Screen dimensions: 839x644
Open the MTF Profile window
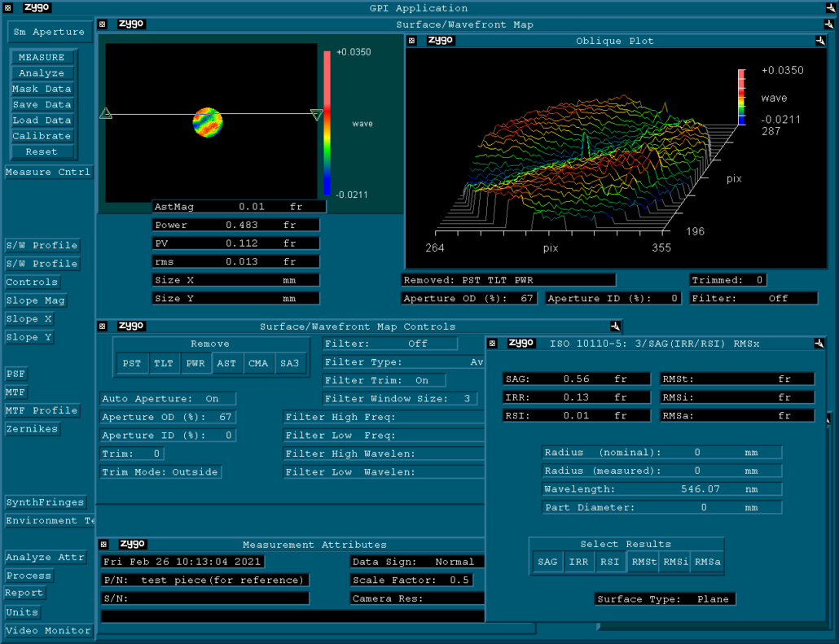42,410
